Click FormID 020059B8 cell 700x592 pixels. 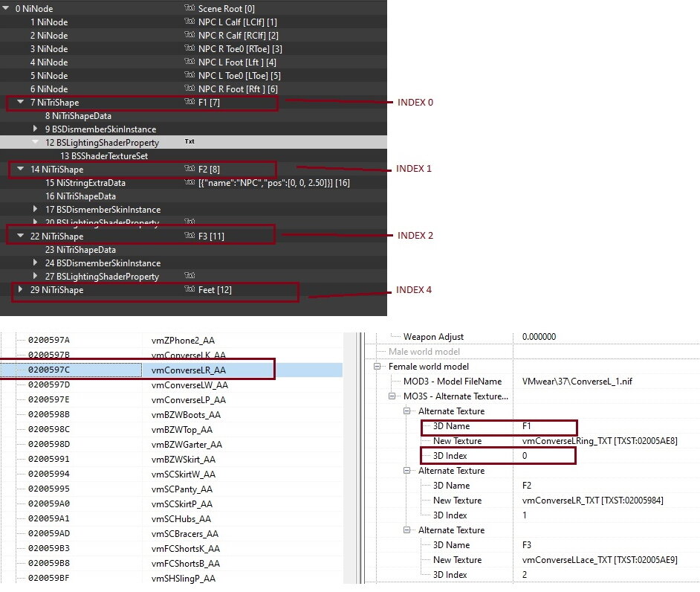(x=49, y=563)
